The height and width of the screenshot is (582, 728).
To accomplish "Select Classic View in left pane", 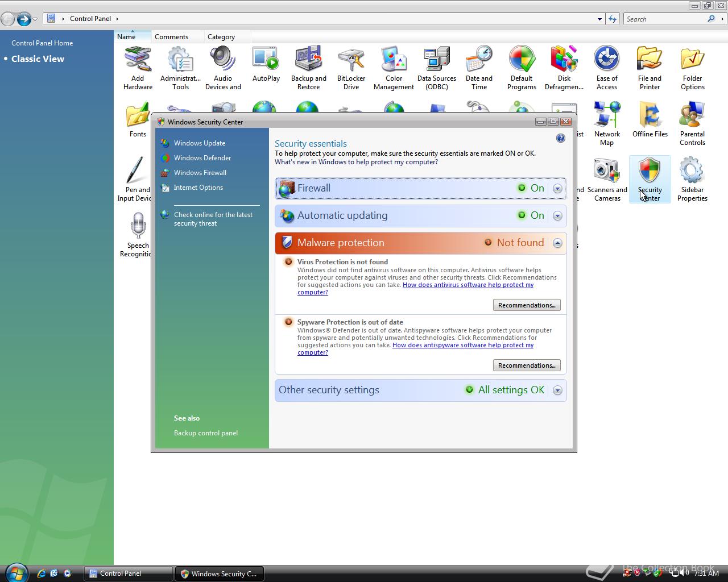I will point(38,59).
